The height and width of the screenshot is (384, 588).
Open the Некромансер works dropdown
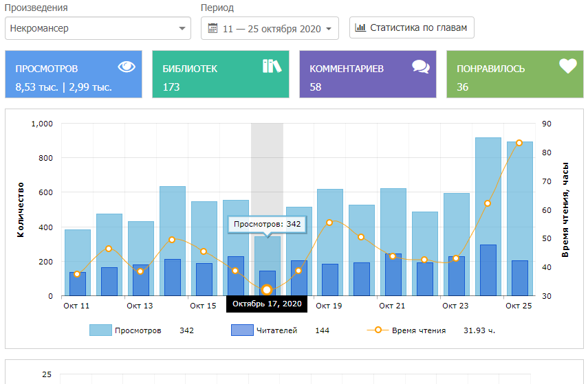[x=97, y=29]
